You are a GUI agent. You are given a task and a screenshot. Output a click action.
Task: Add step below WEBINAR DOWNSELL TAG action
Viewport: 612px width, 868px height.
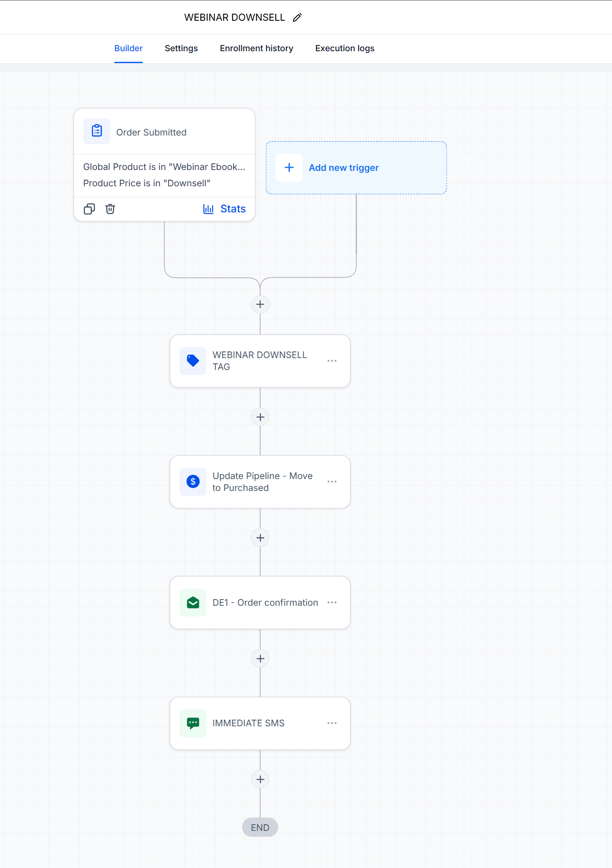260,417
